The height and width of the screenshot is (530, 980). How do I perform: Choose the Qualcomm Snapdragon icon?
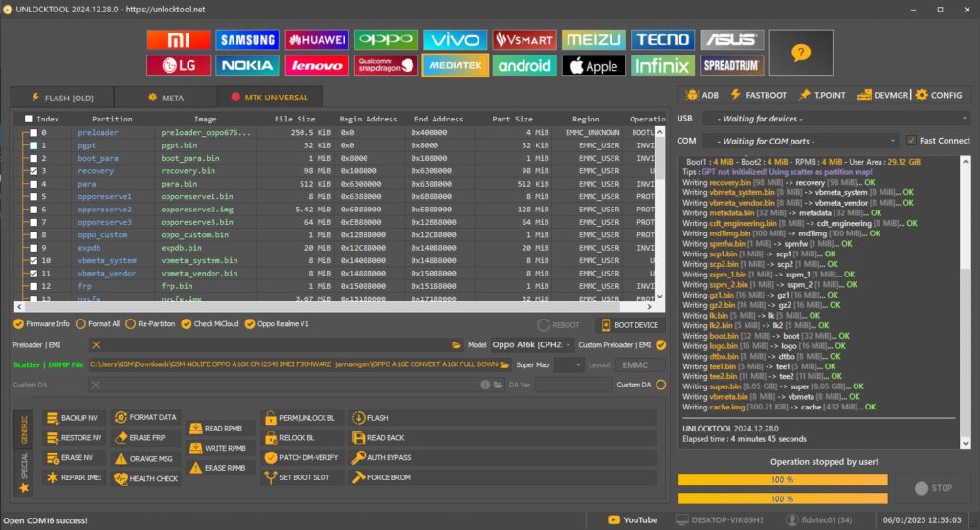click(386, 66)
